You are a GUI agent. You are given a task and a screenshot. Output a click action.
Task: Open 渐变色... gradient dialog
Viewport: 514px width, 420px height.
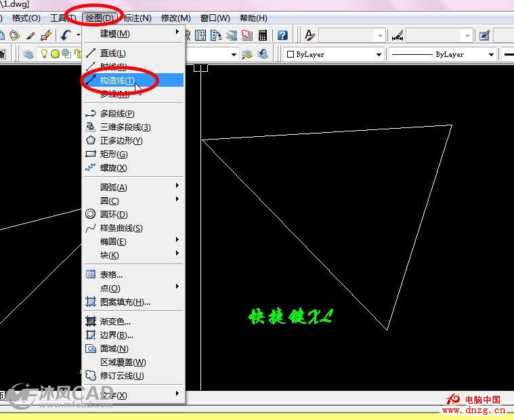[133, 321]
